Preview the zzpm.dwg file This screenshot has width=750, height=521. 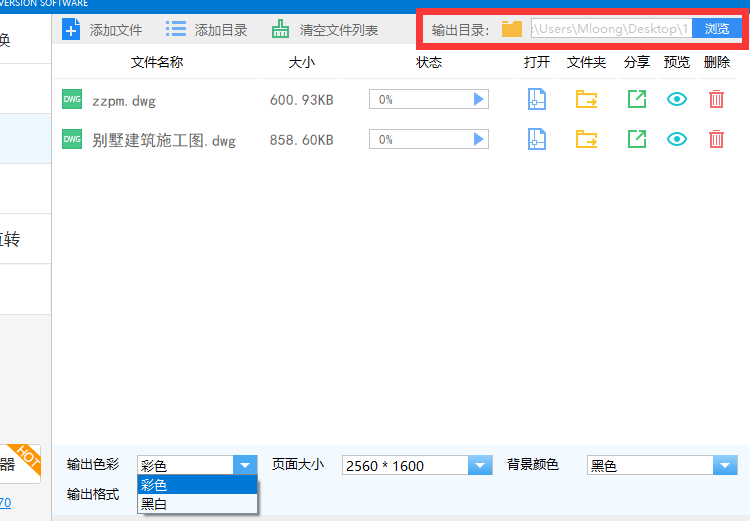677,99
